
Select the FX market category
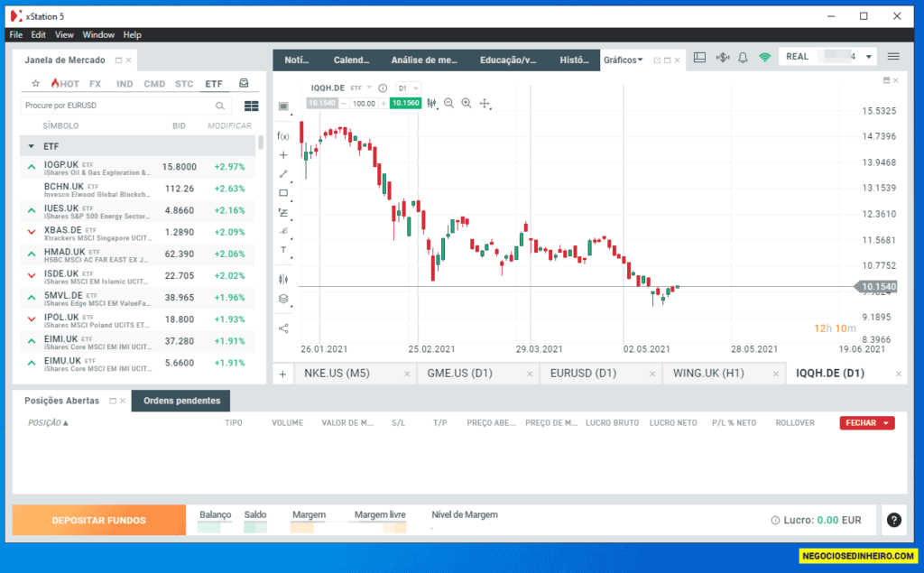tap(96, 84)
